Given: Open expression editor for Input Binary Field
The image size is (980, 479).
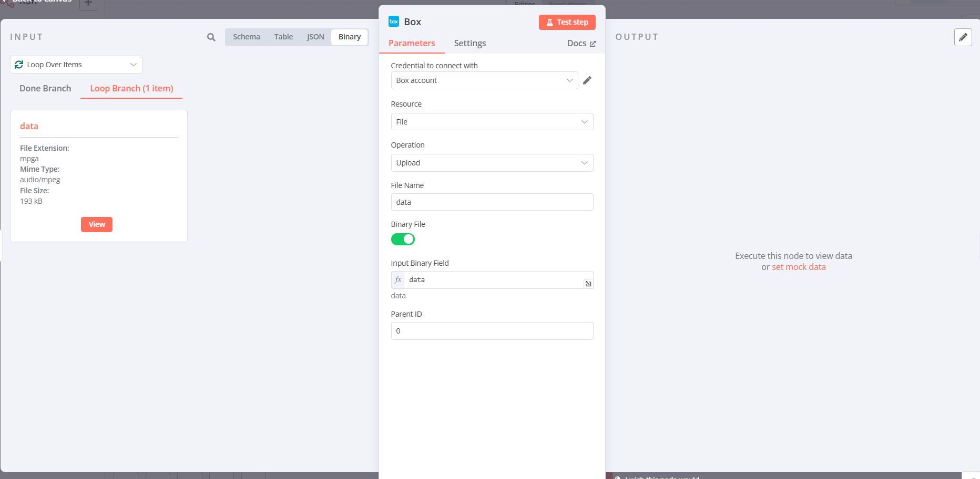Looking at the screenshot, I should 588,284.
